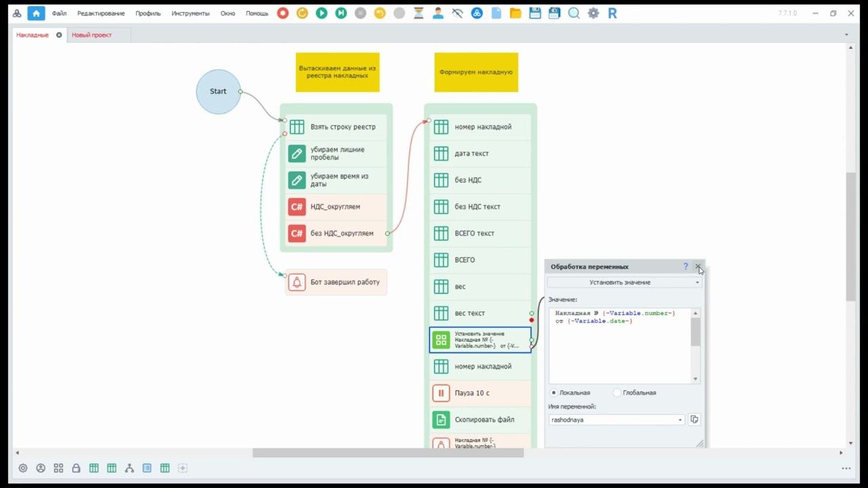Click yellow note Формируем накладную

click(476, 72)
